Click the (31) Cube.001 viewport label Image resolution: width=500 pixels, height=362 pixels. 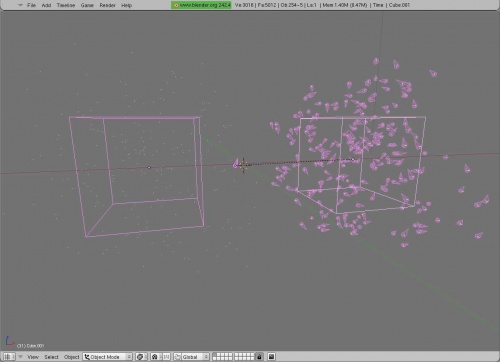point(30,345)
